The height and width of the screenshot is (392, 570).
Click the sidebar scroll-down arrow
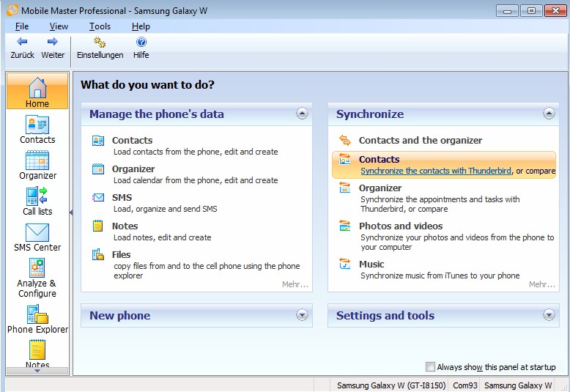pos(37,371)
